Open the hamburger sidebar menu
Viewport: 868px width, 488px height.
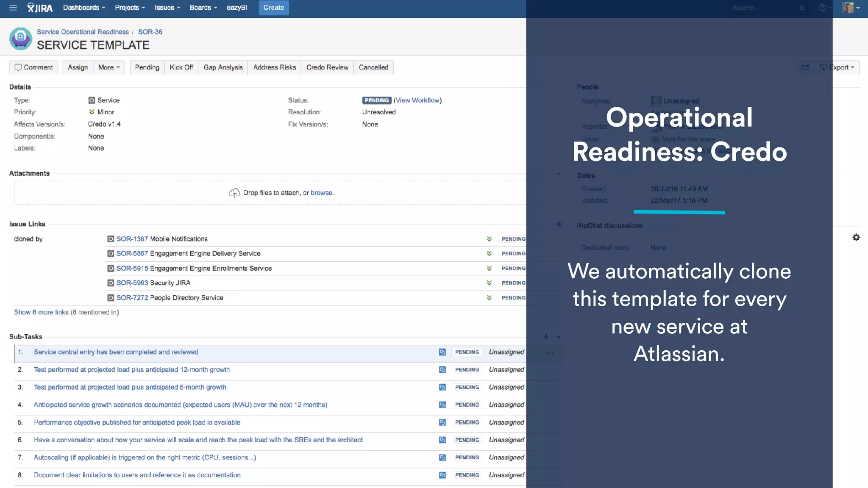click(13, 8)
